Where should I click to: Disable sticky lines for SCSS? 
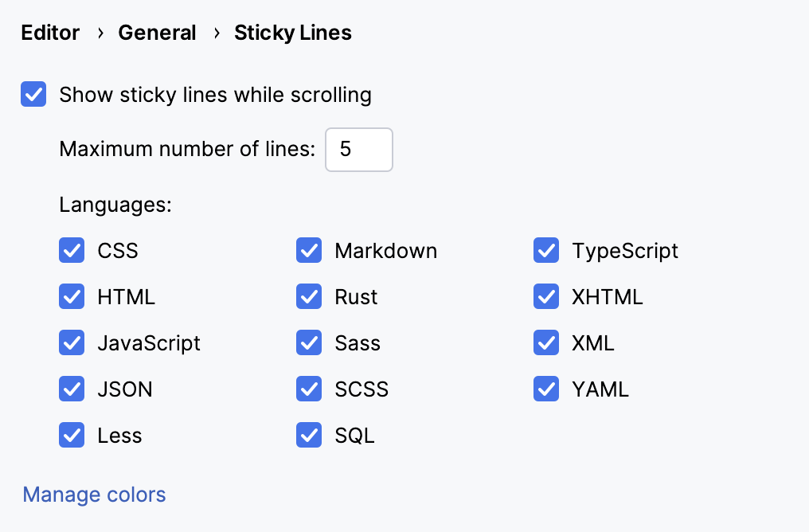point(309,389)
